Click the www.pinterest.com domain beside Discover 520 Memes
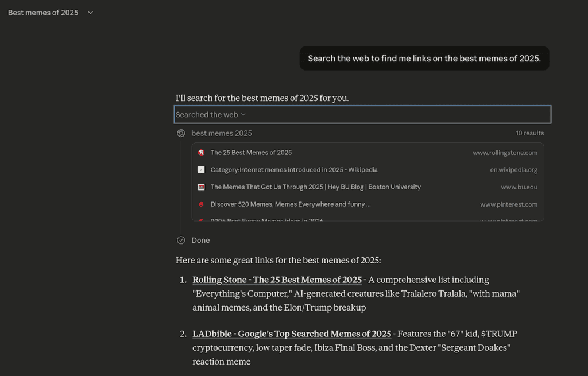This screenshot has height=376, width=588. tap(509, 204)
